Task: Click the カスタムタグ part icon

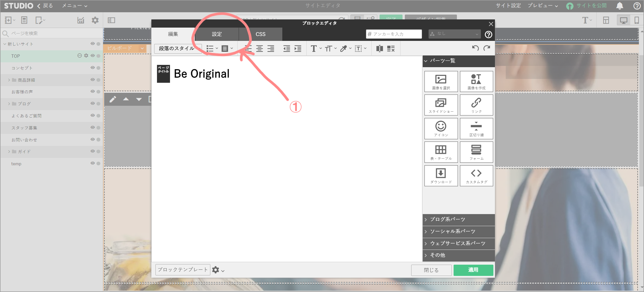Action: coord(476,176)
